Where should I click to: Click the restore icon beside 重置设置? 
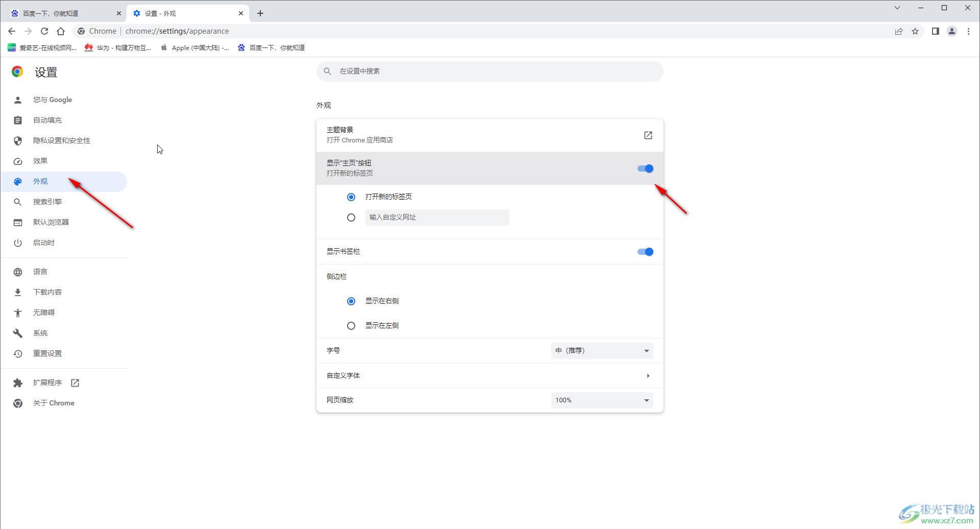[18, 354]
